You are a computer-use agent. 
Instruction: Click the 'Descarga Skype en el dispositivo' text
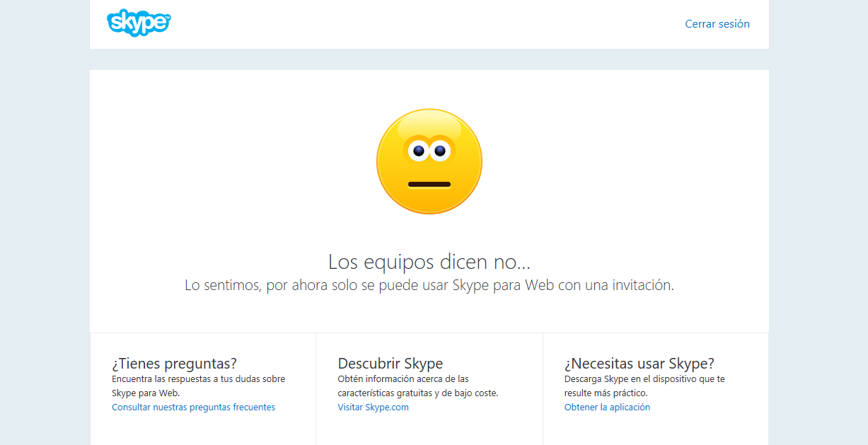click(644, 386)
